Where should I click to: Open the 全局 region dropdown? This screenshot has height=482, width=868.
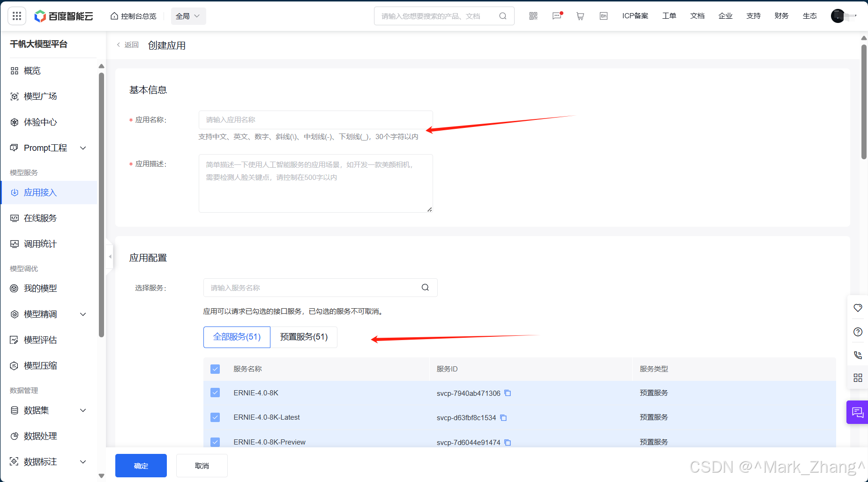[x=188, y=16]
